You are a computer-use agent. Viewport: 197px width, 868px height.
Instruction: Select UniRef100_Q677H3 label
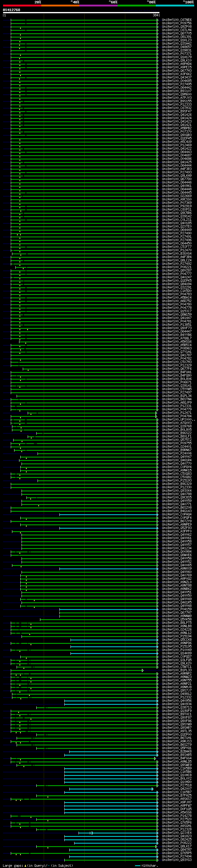pos(177,71)
